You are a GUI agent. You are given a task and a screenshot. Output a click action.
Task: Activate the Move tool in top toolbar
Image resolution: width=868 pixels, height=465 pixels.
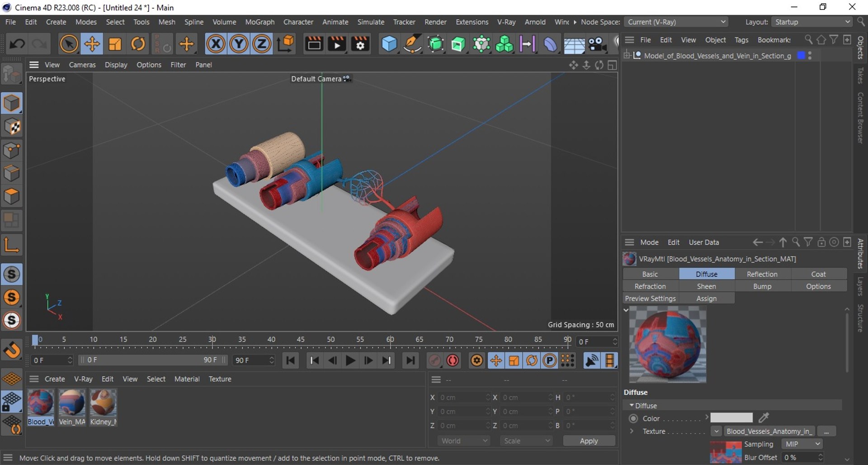click(x=92, y=44)
